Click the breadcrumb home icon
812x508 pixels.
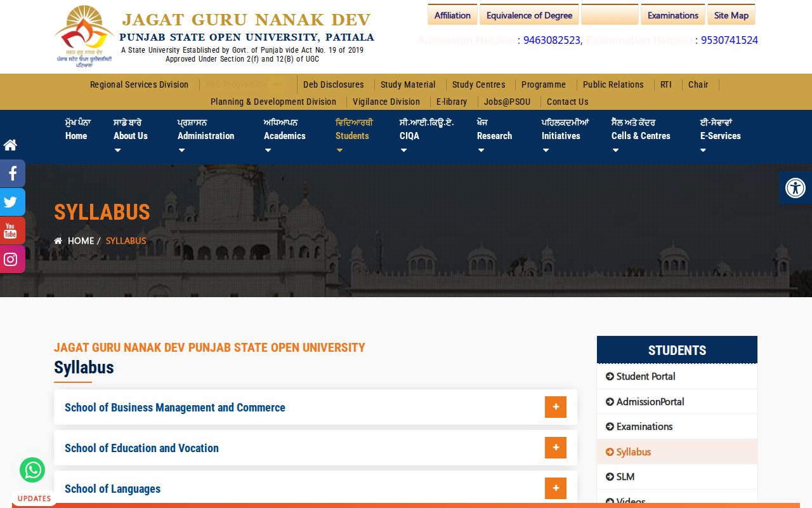click(x=58, y=241)
